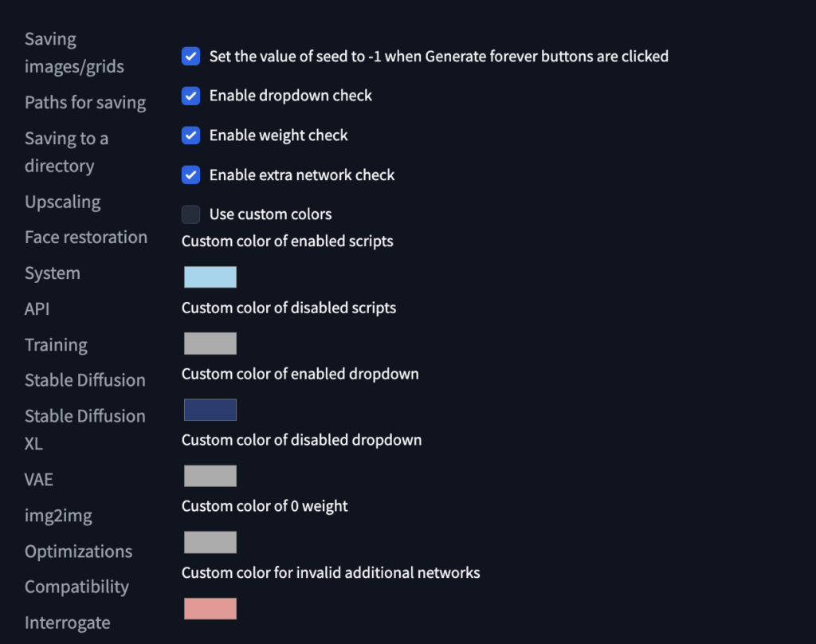The height and width of the screenshot is (644, 816).
Task: Toggle Enable extra network check off
Action: click(x=190, y=175)
